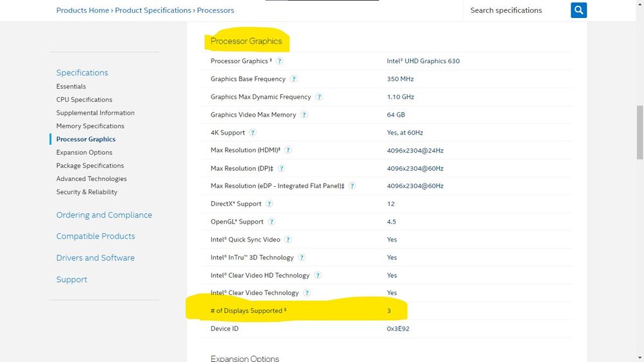Click the blue search magnifier button
Image resolution: width=644 pixels, height=362 pixels.
(578, 10)
